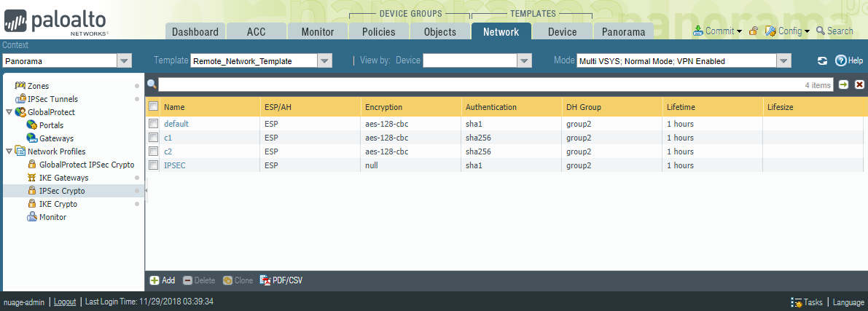Collapse the GlobalProtect tree node
This screenshot has width=868, height=311.
point(9,112)
